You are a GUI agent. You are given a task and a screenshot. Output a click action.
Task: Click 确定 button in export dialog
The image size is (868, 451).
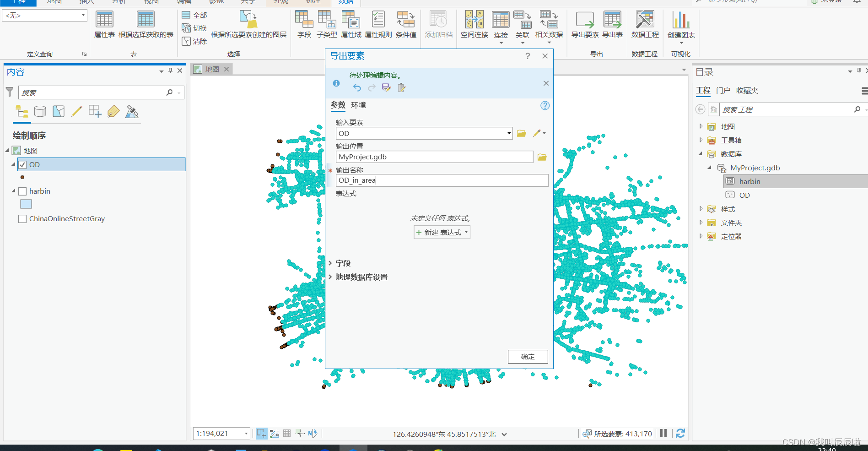tap(528, 357)
